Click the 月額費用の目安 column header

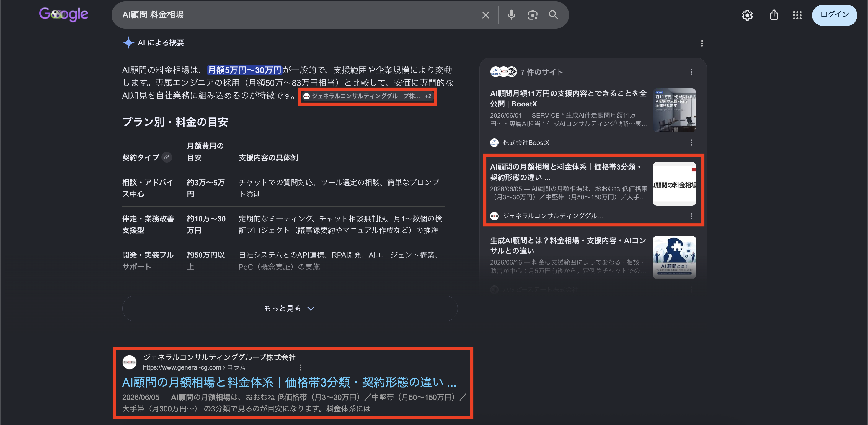pos(205,152)
